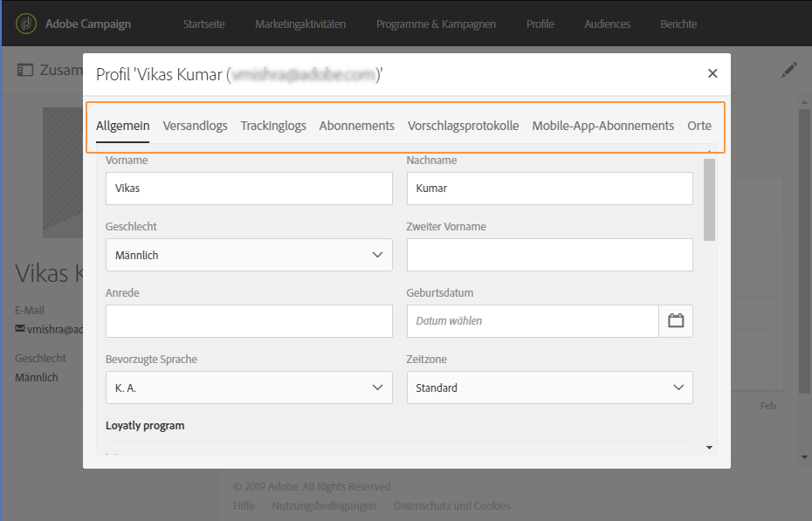Select the Abonnements tab

point(356,126)
